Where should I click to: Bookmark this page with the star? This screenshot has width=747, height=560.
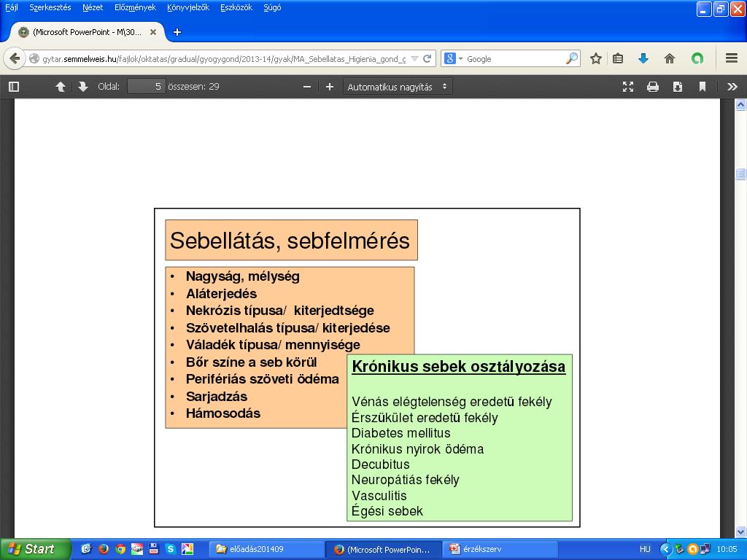[595, 58]
